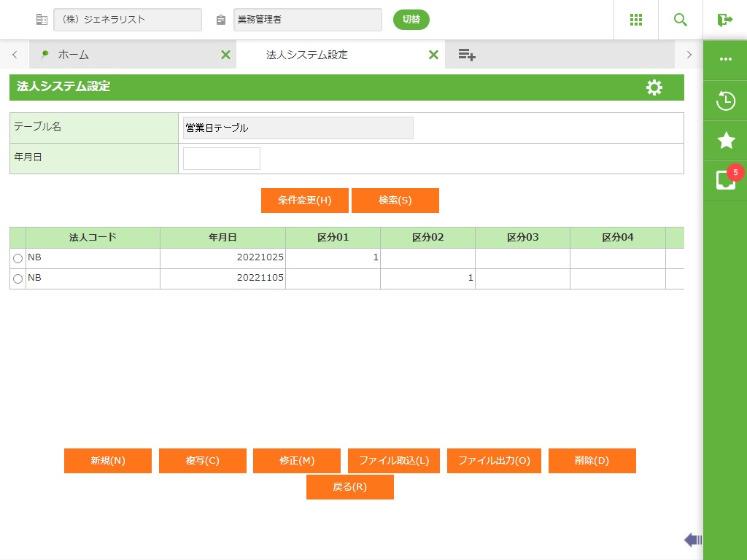The image size is (747, 560).
Task: Open favorites star icon in sidebar
Action: pos(725,141)
